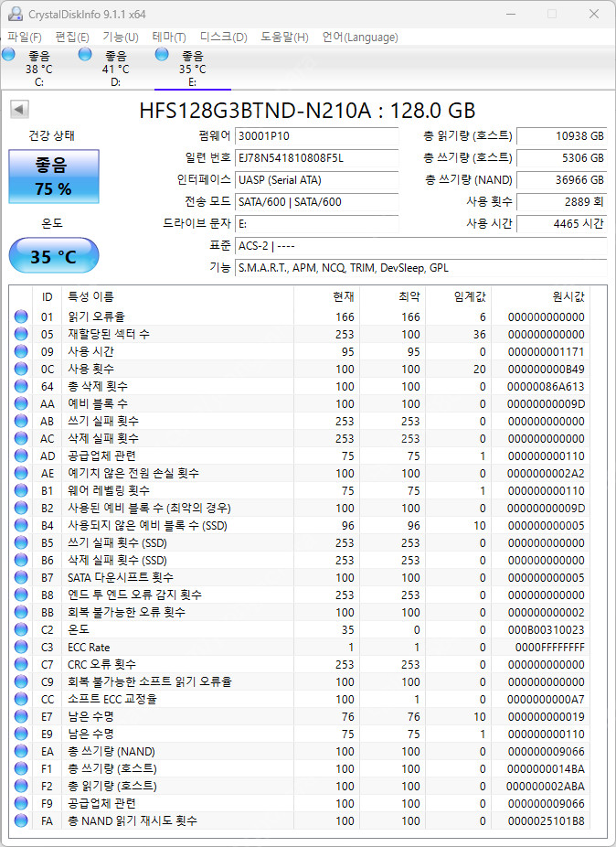Screen dimensions: 616x847
Task: Click the status orb of attribute EA
Action: point(21,751)
